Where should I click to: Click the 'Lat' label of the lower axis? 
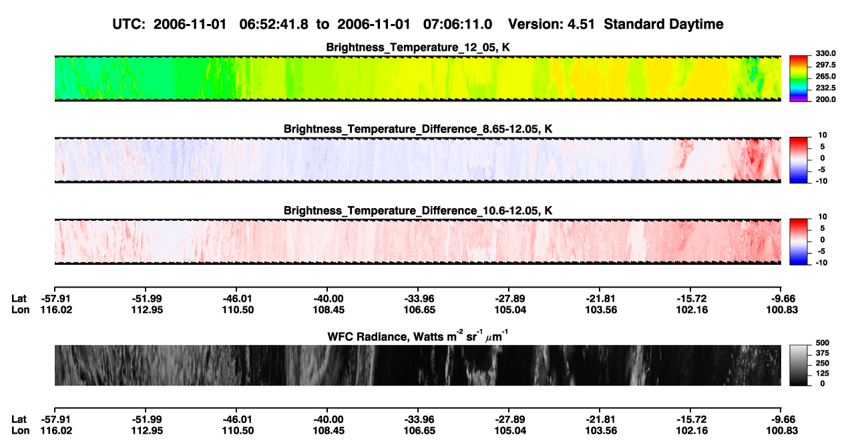coord(19,419)
